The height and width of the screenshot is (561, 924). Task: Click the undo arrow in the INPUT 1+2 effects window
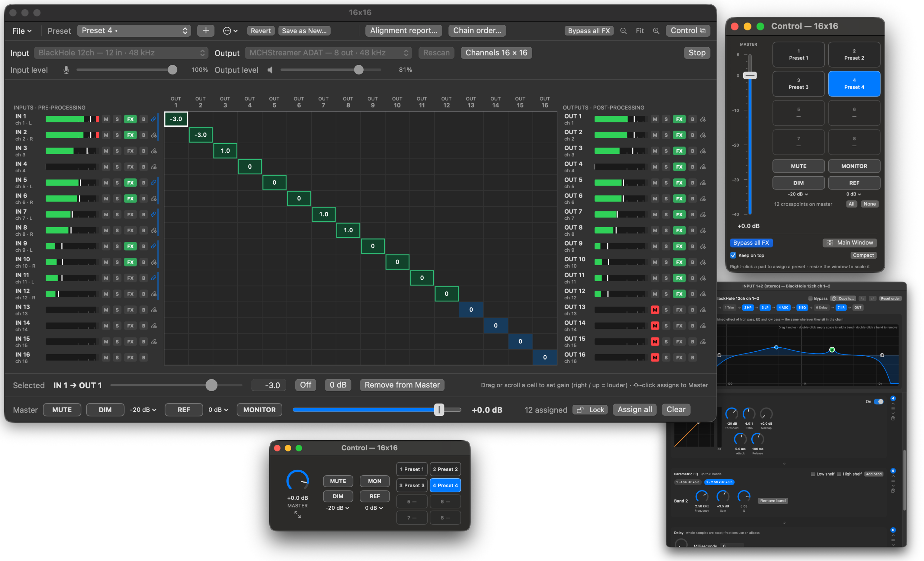click(x=862, y=298)
